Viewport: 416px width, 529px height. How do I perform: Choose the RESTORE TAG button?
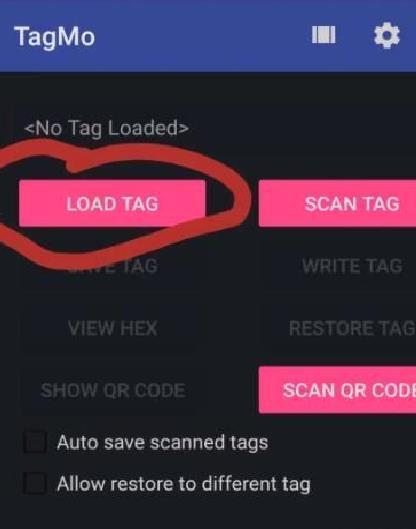pos(337,328)
